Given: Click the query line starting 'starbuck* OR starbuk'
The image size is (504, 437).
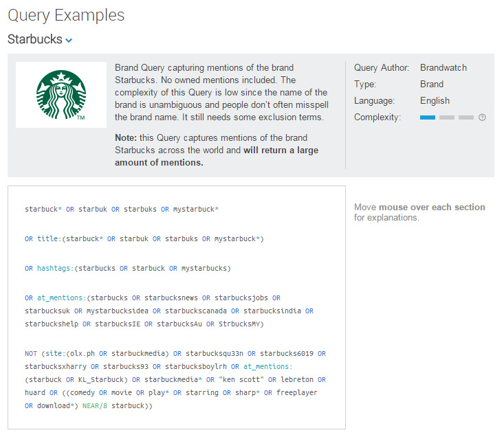Looking at the screenshot, I should click(122, 209).
